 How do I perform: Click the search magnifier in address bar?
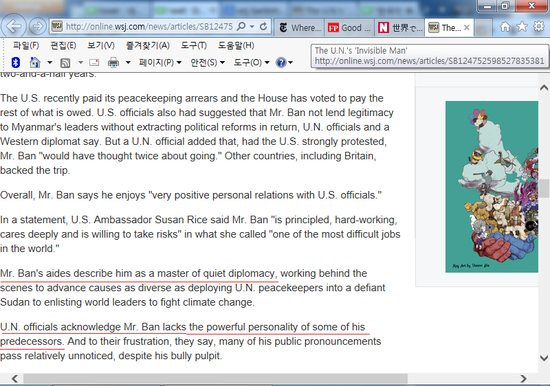coord(241,26)
